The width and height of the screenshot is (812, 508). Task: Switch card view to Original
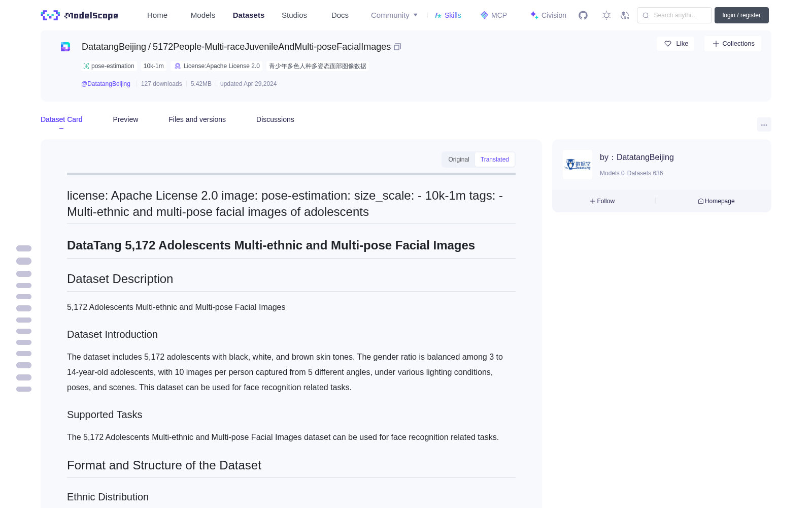[x=459, y=160]
